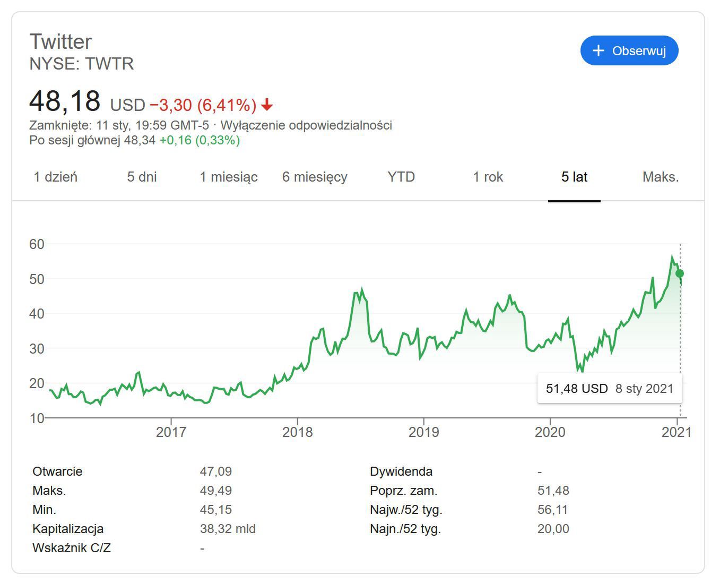Viewport: 728px width, 583px height.
Task: Click the plus icon in Obserwuj button
Action: [x=599, y=51]
